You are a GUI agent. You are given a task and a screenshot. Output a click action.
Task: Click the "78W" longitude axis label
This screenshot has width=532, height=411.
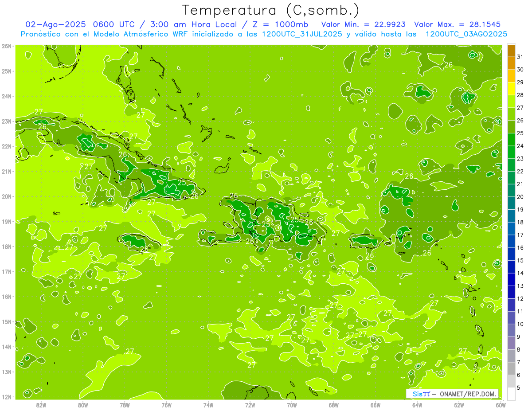(125, 405)
